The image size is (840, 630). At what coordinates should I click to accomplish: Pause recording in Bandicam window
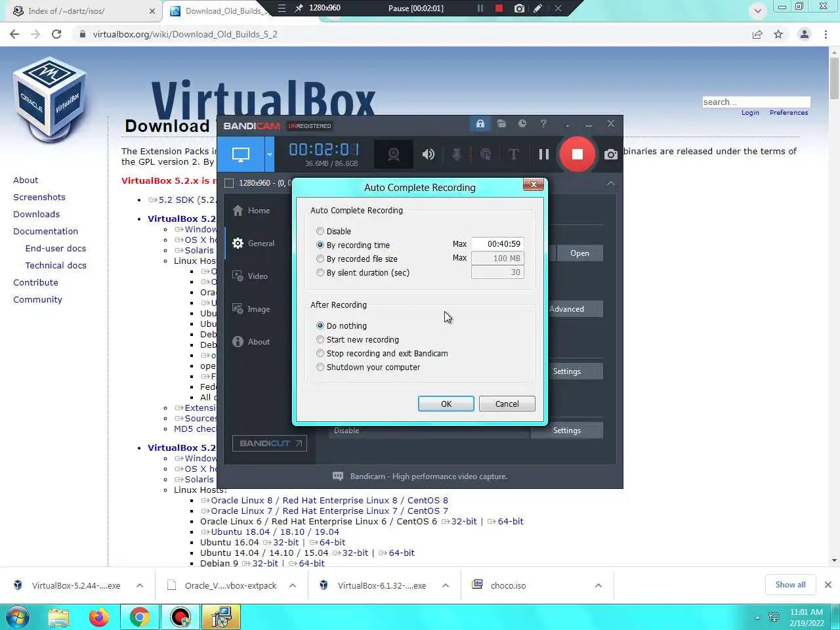[x=544, y=154]
